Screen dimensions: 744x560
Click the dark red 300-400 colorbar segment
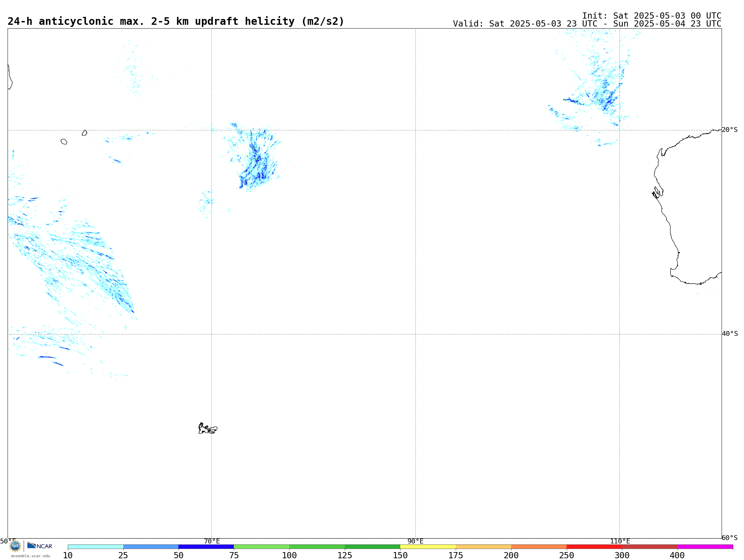[650, 547]
